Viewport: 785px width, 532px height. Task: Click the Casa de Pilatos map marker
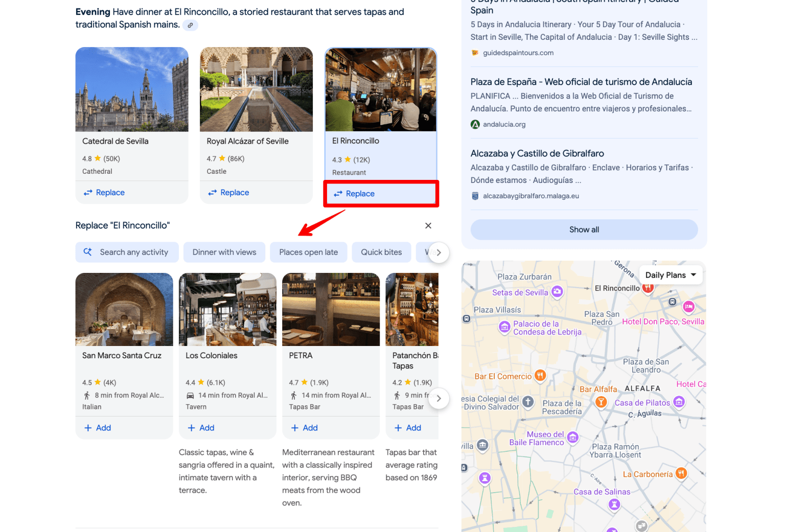pyautogui.click(x=679, y=402)
